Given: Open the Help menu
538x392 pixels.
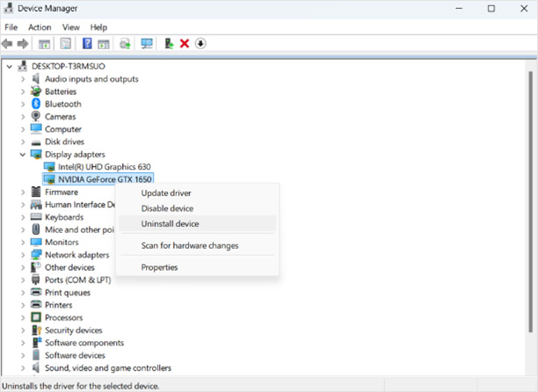Looking at the screenshot, I should pos(98,27).
